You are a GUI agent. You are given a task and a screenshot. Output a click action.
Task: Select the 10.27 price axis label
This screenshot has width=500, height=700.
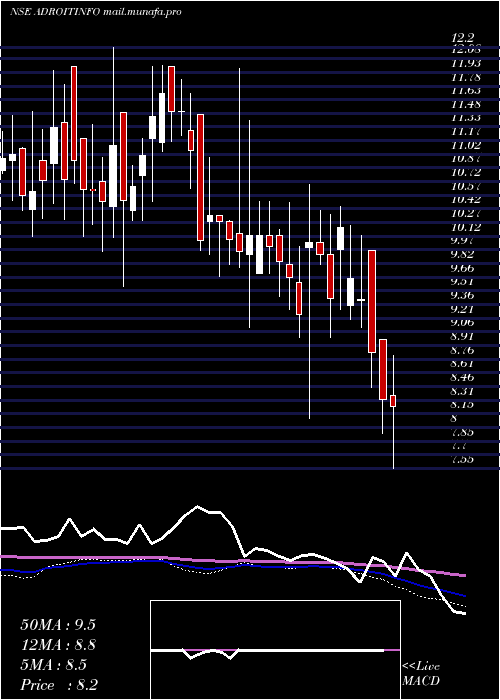[x=466, y=213]
